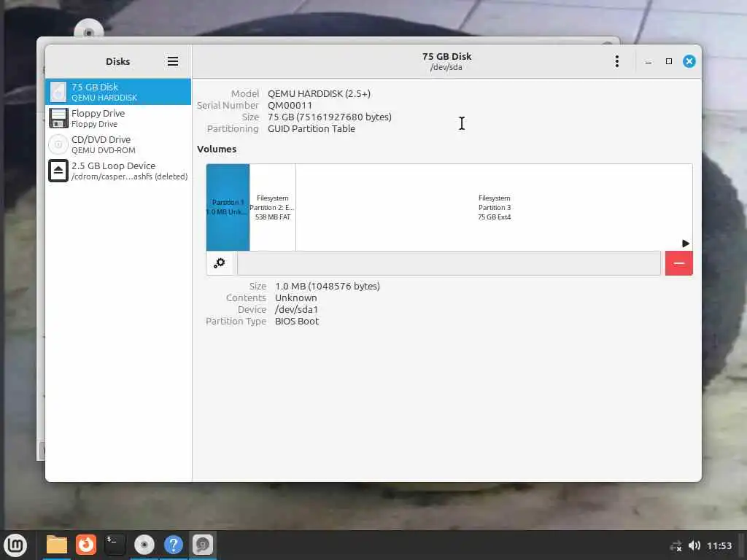
Task: Open the help question mark taskbar item
Action: click(174, 545)
